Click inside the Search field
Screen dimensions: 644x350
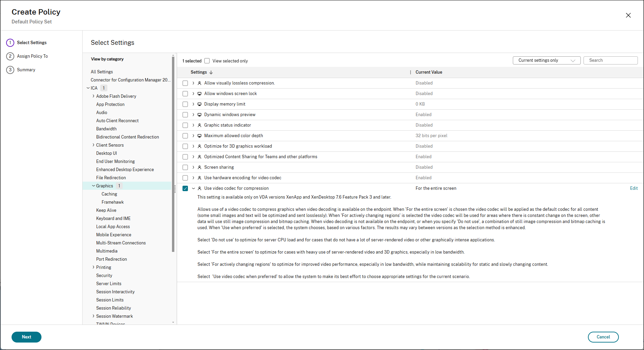pyautogui.click(x=610, y=60)
